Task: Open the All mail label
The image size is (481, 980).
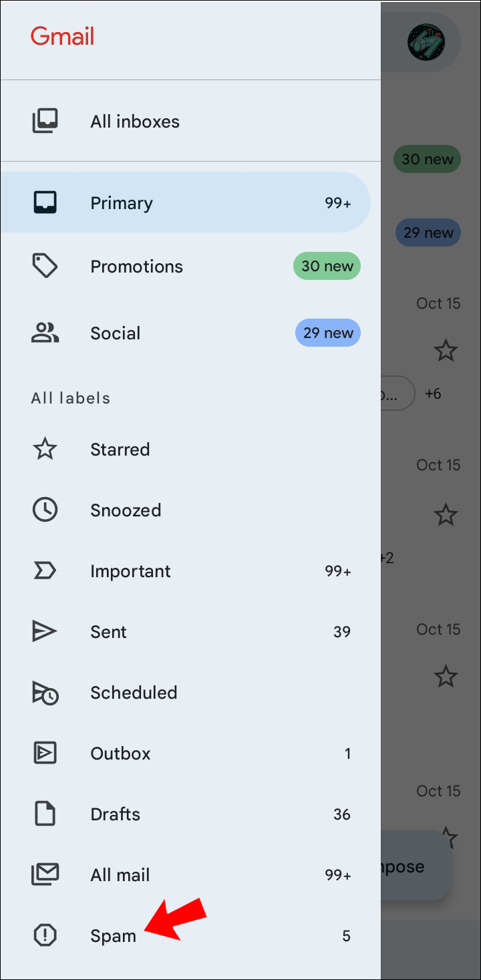Action: pyautogui.click(x=120, y=875)
